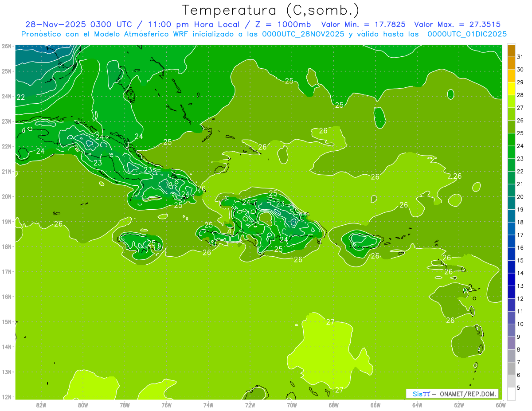The height and width of the screenshot is (411, 532).
Task: Click the 82W longitude axis label
Action: tap(41, 405)
